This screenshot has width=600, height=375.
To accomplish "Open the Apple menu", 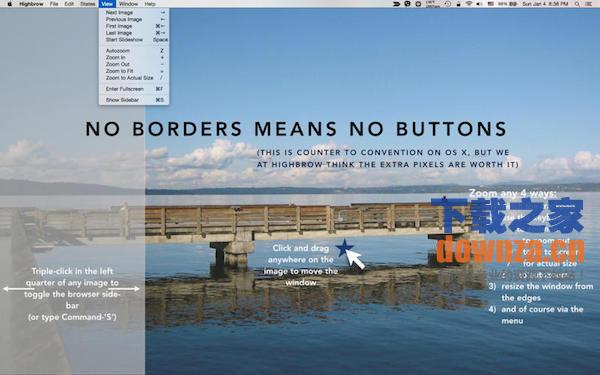I will (x=10, y=4).
